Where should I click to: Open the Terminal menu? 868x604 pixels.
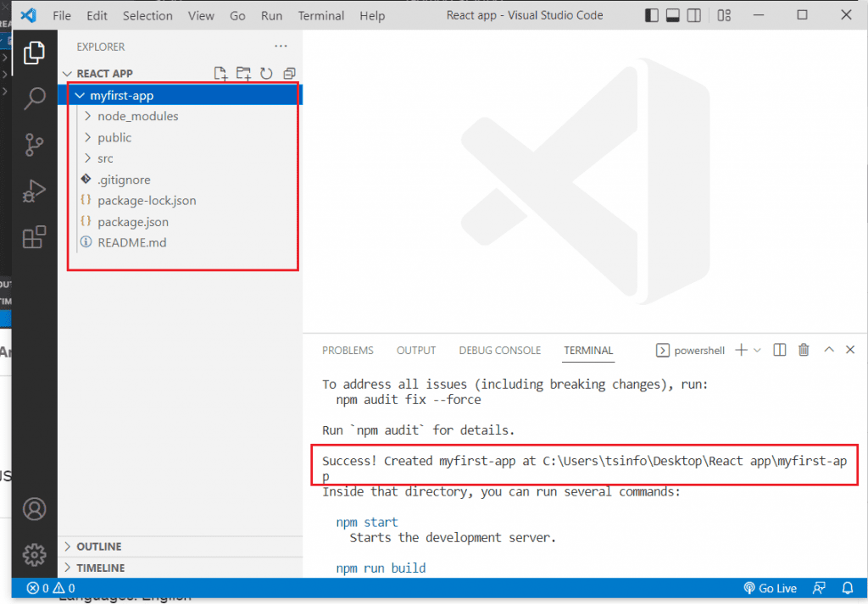[x=321, y=15]
